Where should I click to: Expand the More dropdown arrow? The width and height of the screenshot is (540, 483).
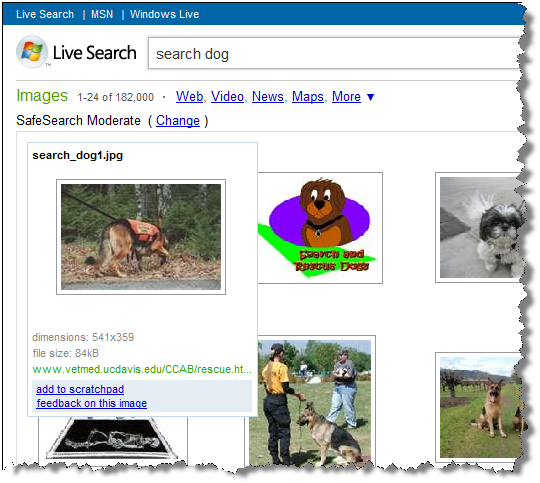click(x=371, y=97)
